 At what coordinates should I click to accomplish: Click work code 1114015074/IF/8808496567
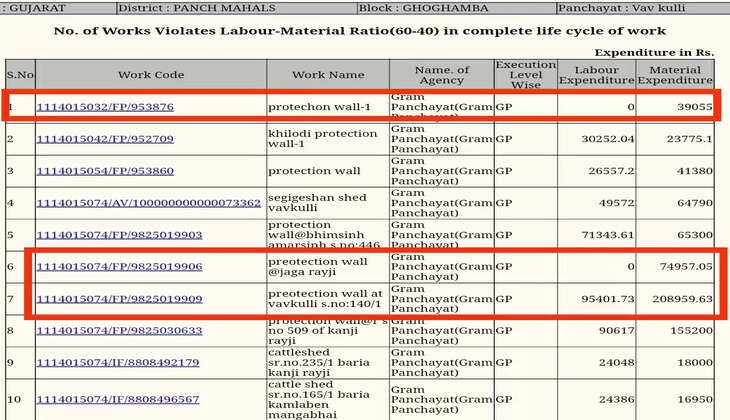118,399
